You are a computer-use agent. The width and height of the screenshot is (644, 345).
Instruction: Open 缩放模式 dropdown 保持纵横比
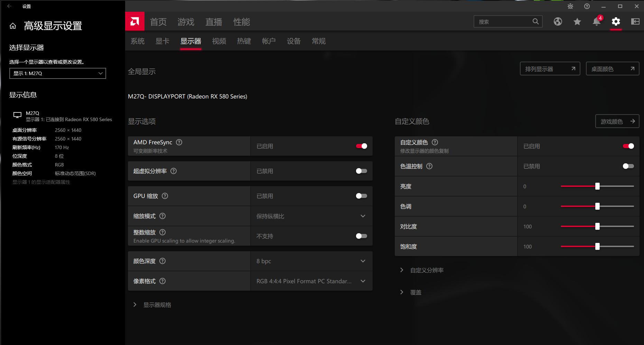coord(311,216)
